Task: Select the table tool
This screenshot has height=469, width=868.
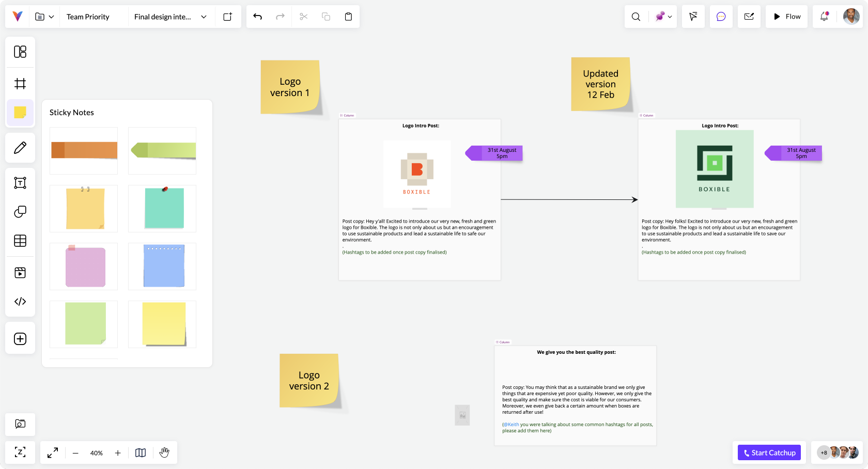Action: click(20, 241)
